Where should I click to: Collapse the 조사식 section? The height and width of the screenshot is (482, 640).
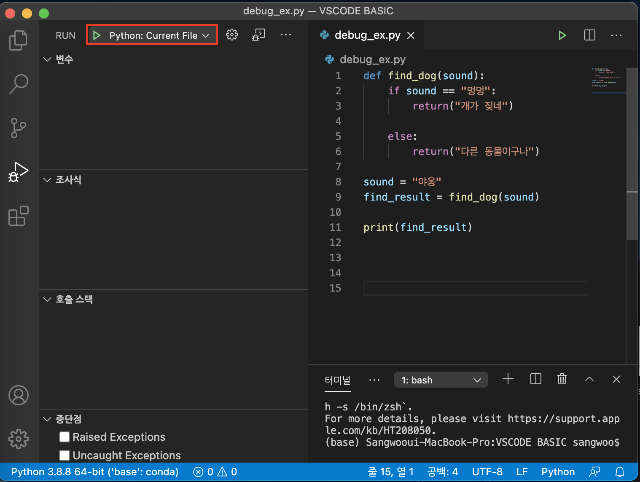tap(47, 180)
